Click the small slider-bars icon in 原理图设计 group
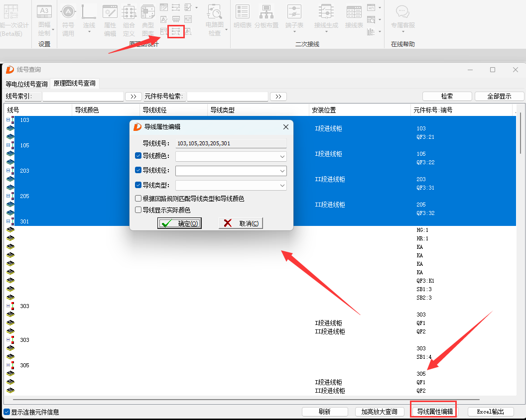Viewport: 526px width, 420px height. pyautogui.click(x=188, y=19)
